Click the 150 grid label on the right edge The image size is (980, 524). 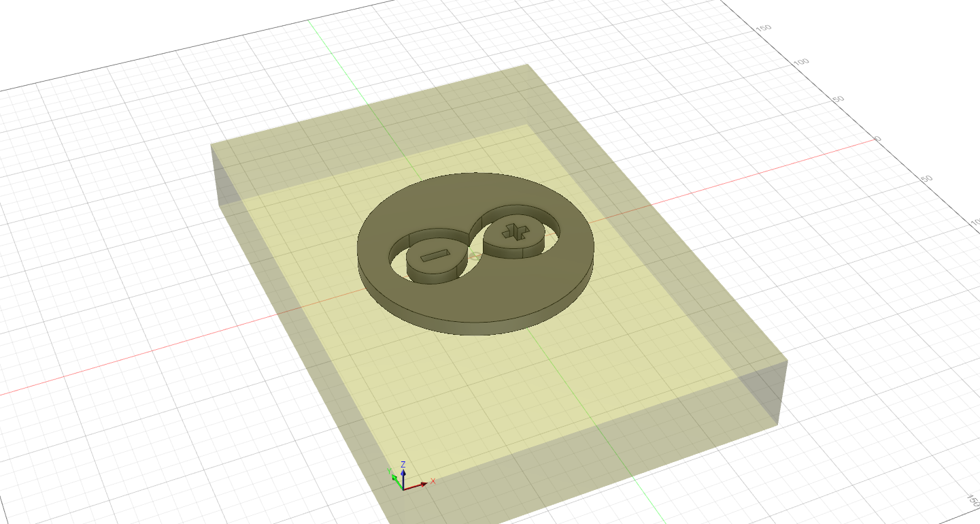point(763,29)
